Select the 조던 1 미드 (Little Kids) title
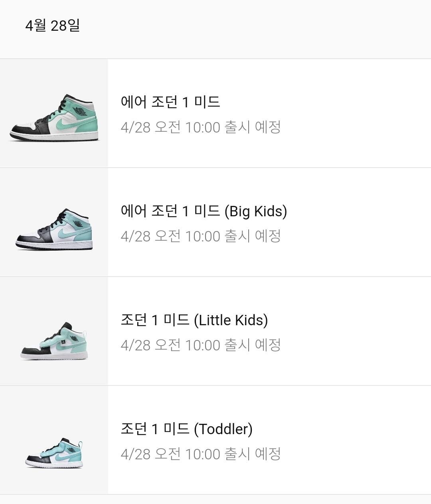Image resolution: width=431 pixels, height=504 pixels. point(194,320)
